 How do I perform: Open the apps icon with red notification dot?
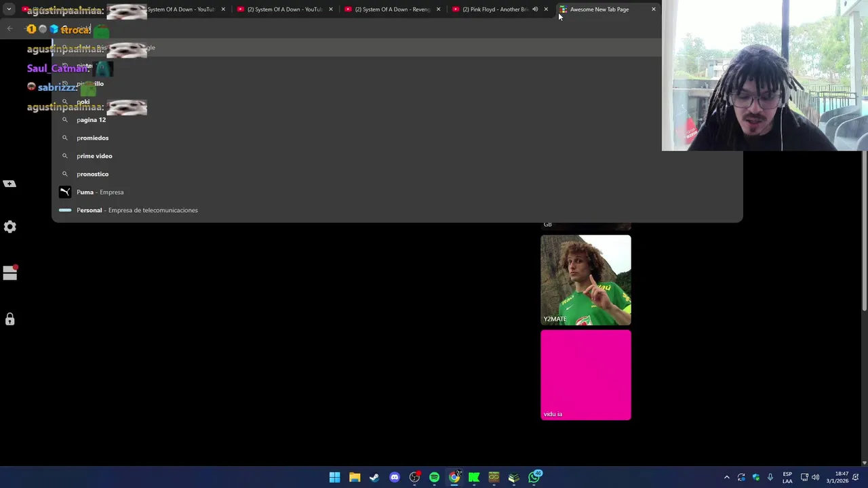(x=9, y=272)
